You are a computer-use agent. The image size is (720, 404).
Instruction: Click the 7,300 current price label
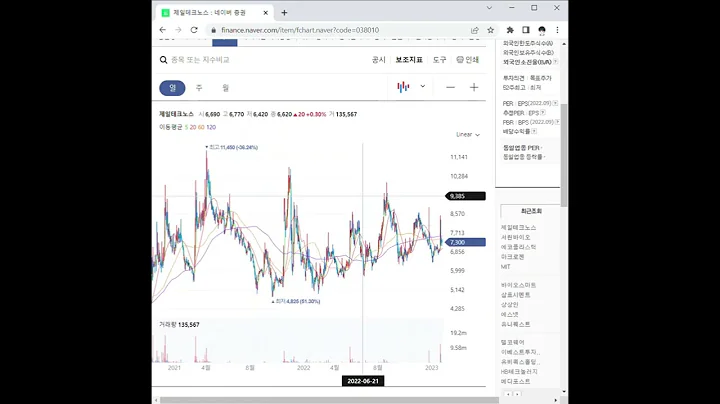pos(466,242)
